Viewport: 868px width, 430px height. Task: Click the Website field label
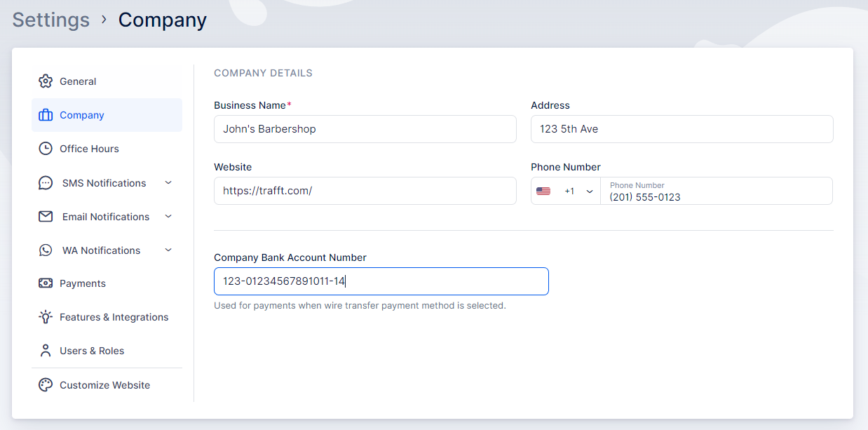click(x=233, y=167)
